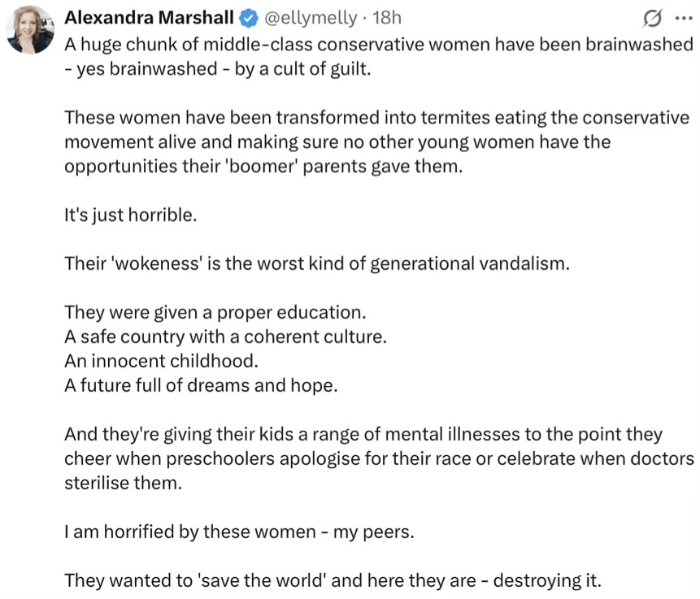This screenshot has width=700, height=599.
Task: Click 'I am horrified by these women' line
Action: click(239, 532)
